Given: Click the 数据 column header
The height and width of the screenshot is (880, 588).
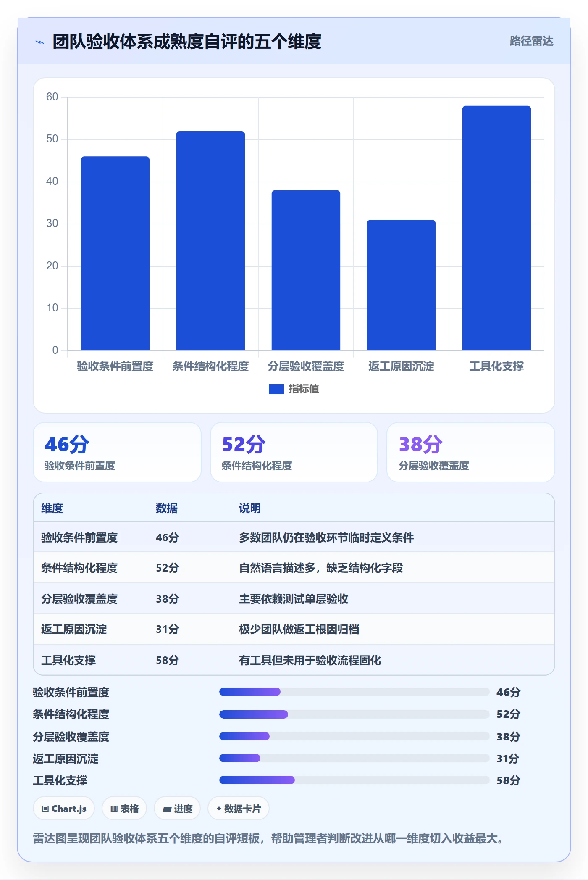Looking at the screenshot, I should 167,508.
